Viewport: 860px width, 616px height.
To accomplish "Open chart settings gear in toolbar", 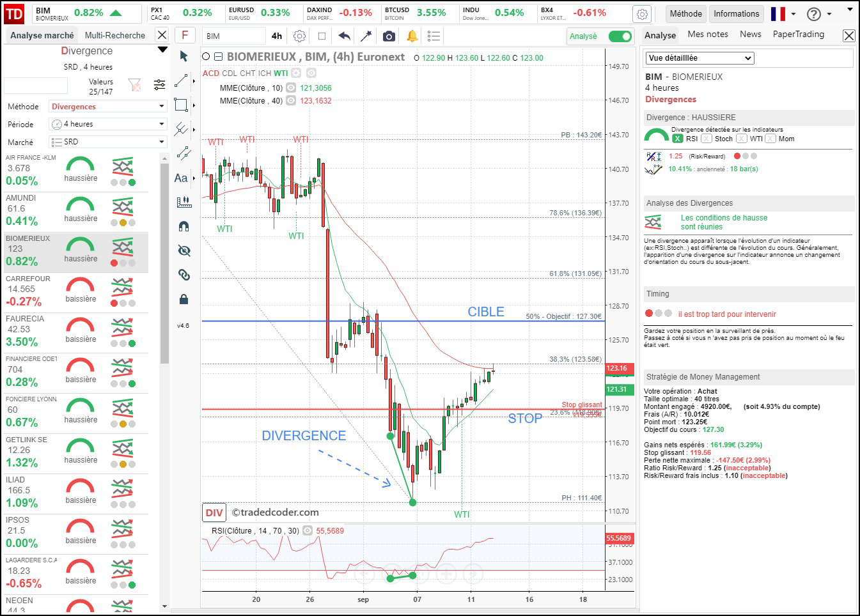I will pyautogui.click(x=299, y=36).
